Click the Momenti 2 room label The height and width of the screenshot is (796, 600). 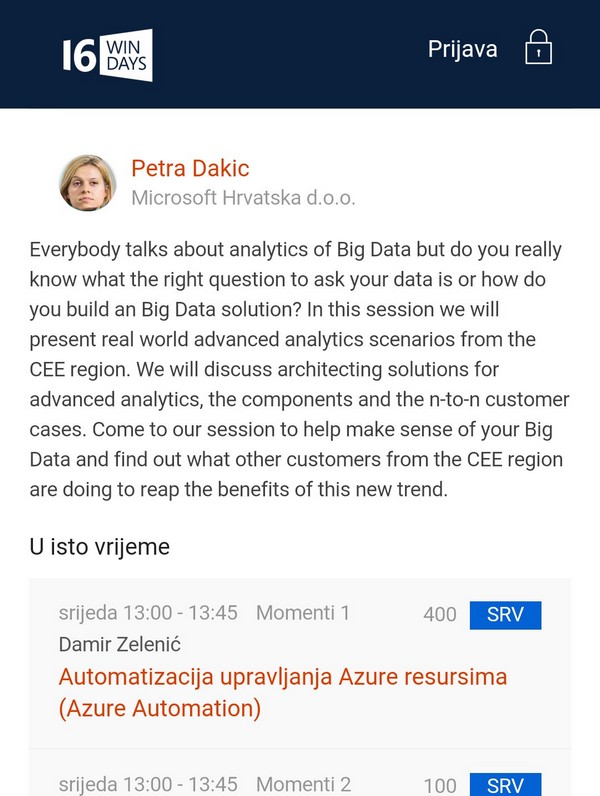pyautogui.click(x=303, y=784)
